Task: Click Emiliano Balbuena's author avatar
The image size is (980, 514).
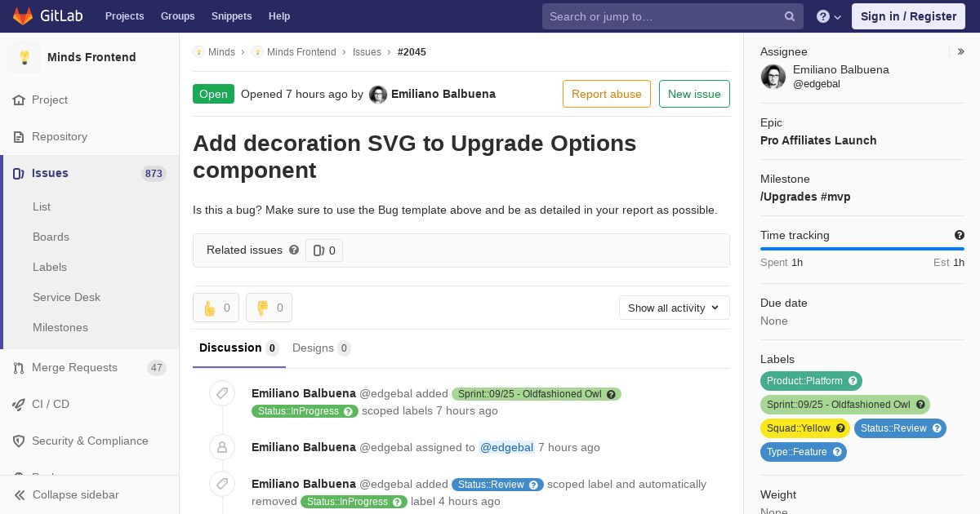Action: [x=378, y=95]
